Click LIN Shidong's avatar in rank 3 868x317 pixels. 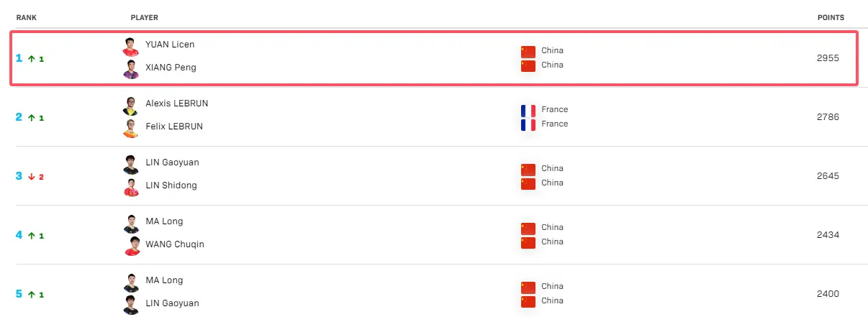(131, 188)
